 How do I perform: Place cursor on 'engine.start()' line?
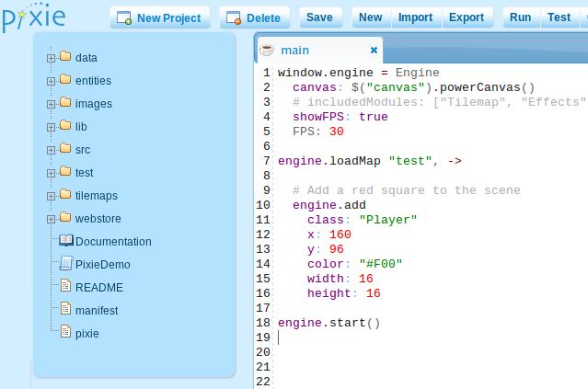coord(329,323)
